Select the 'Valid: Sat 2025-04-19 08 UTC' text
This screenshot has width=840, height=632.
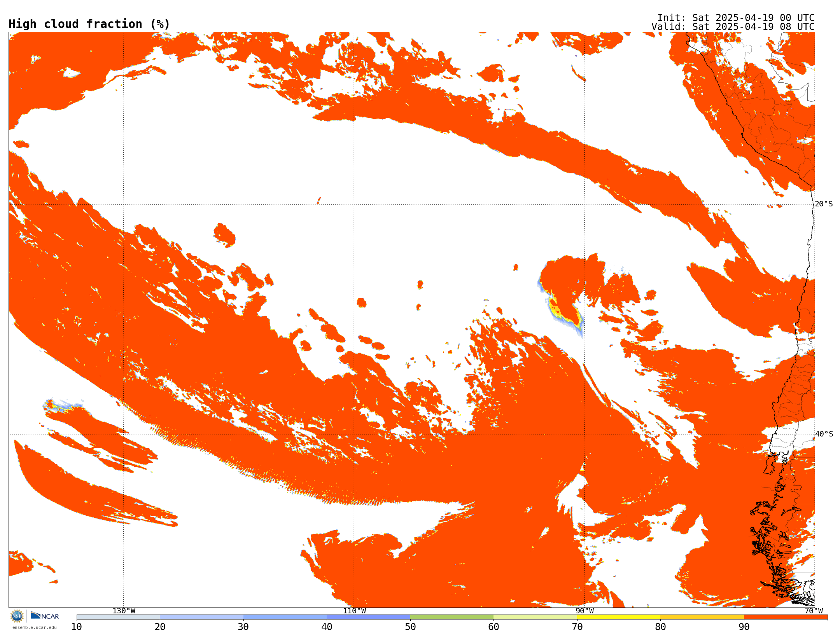(733, 27)
